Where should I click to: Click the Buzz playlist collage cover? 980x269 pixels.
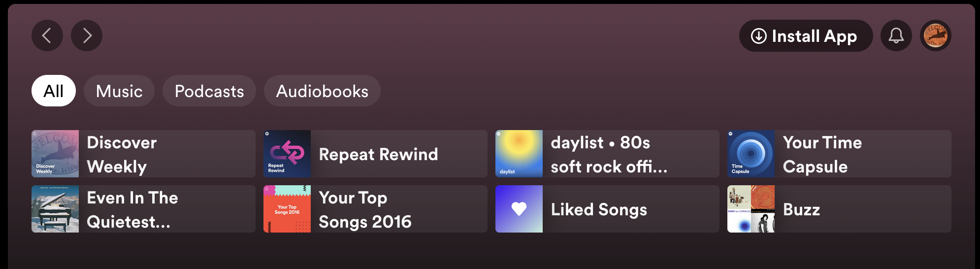(751, 209)
